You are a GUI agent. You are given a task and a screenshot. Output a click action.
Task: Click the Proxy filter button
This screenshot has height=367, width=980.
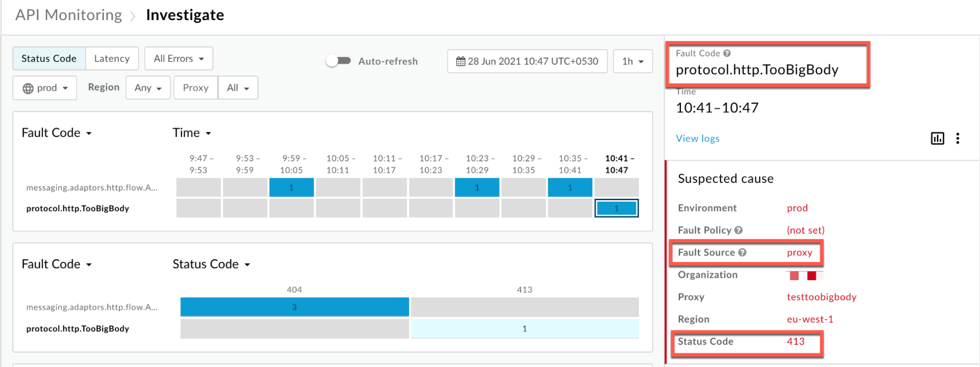point(196,88)
